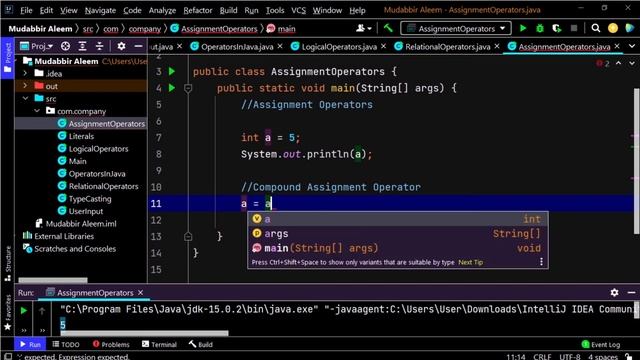Go to next highlighted error arrow
640x360 pixels.
[x=631, y=63]
